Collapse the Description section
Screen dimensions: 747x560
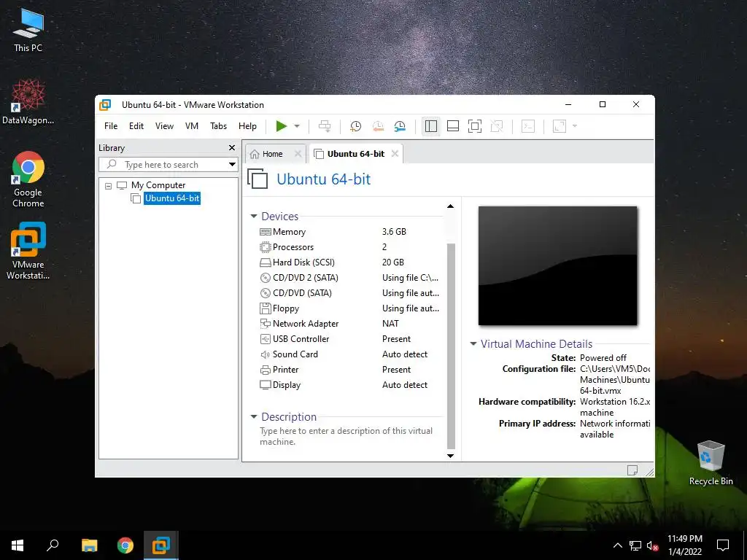coord(253,416)
